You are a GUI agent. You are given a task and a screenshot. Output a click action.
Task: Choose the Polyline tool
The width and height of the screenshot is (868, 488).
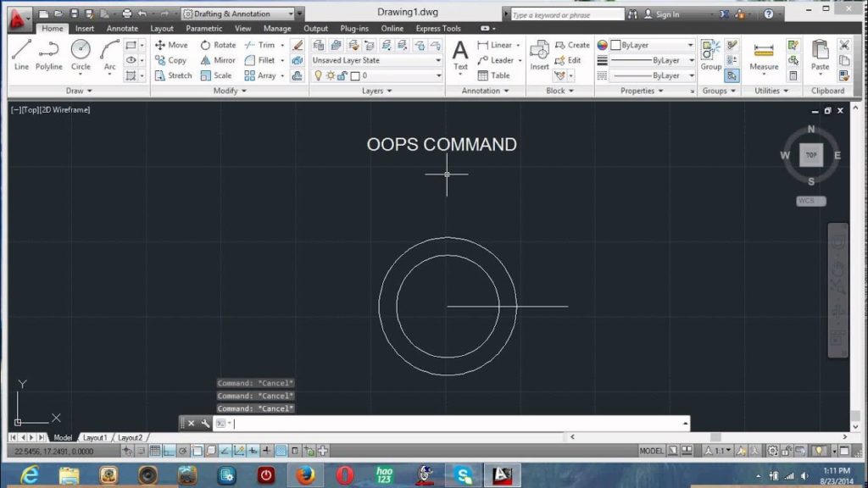49,54
